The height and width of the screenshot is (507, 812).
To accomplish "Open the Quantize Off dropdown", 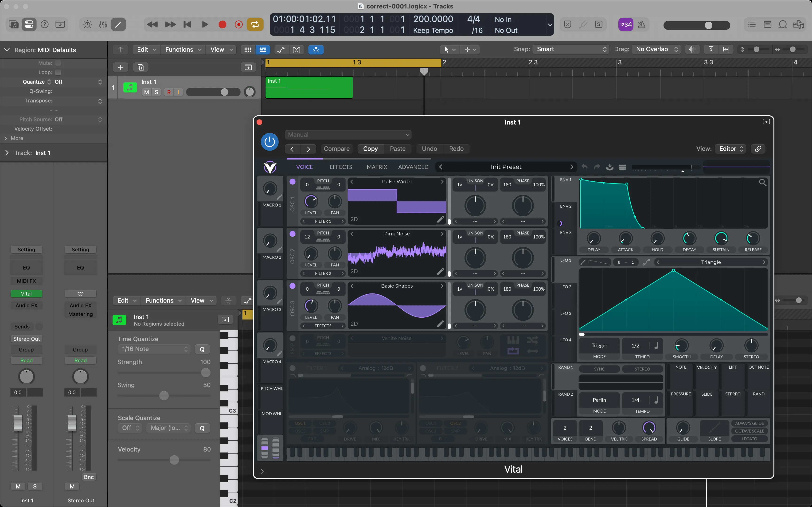I will point(78,82).
